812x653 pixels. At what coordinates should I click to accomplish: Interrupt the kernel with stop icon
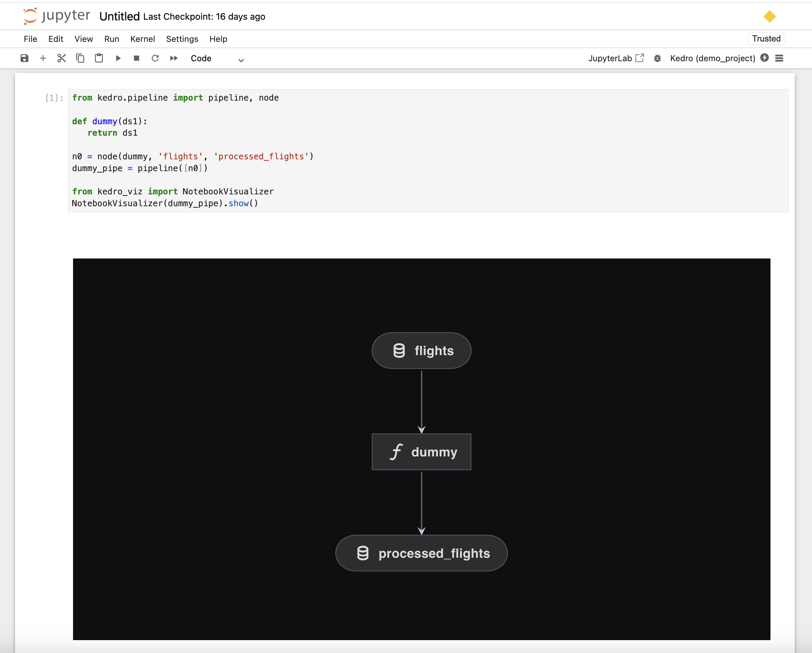(137, 58)
